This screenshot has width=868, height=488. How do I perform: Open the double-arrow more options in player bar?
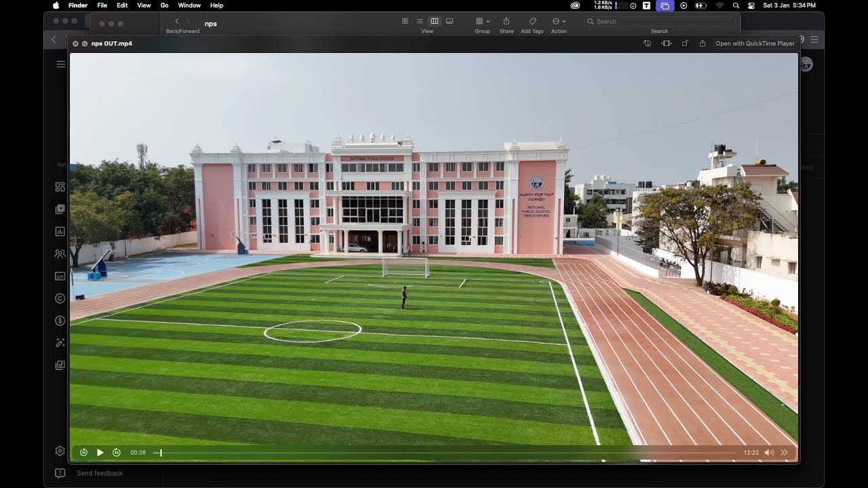pyautogui.click(x=785, y=452)
